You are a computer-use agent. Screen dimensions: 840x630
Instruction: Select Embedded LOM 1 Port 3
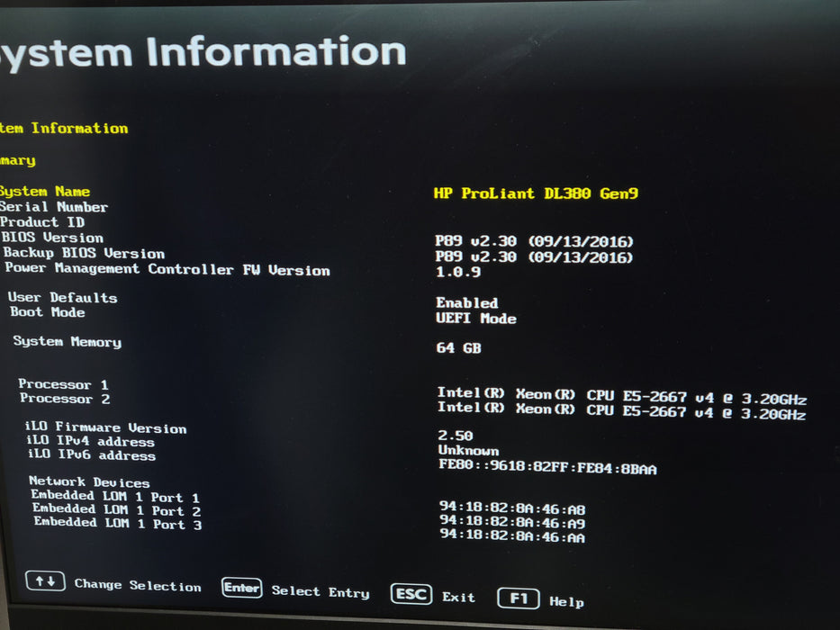coord(118,524)
